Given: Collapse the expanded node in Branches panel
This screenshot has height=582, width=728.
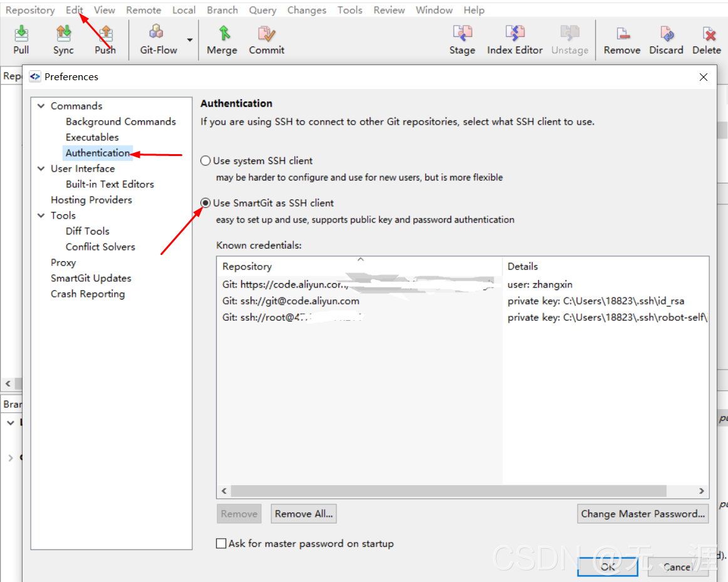Looking at the screenshot, I should pyautogui.click(x=10, y=423).
